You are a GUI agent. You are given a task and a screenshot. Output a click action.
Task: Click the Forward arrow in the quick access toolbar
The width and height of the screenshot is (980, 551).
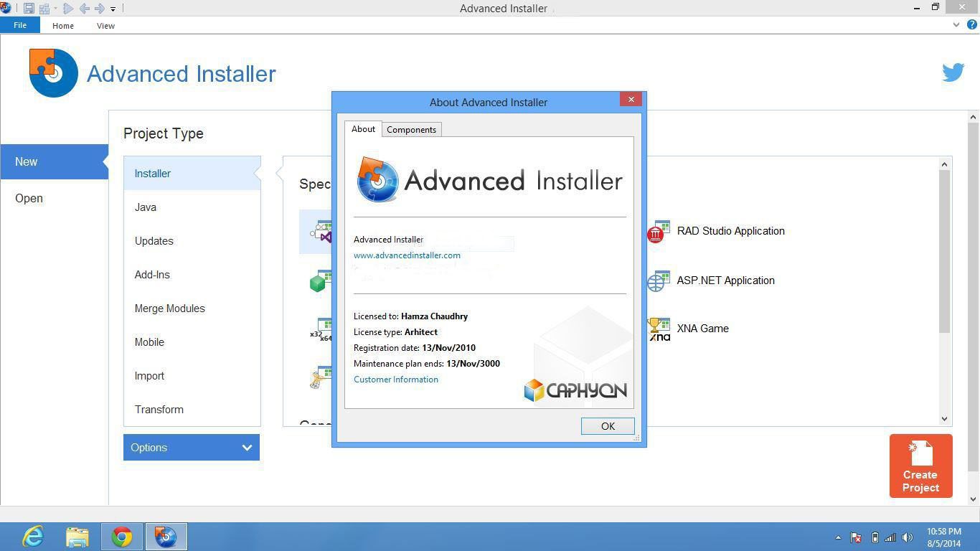point(100,9)
